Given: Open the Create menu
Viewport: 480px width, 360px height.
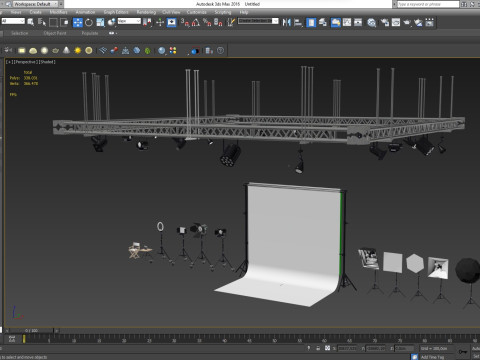Looking at the screenshot, I should [x=36, y=12].
